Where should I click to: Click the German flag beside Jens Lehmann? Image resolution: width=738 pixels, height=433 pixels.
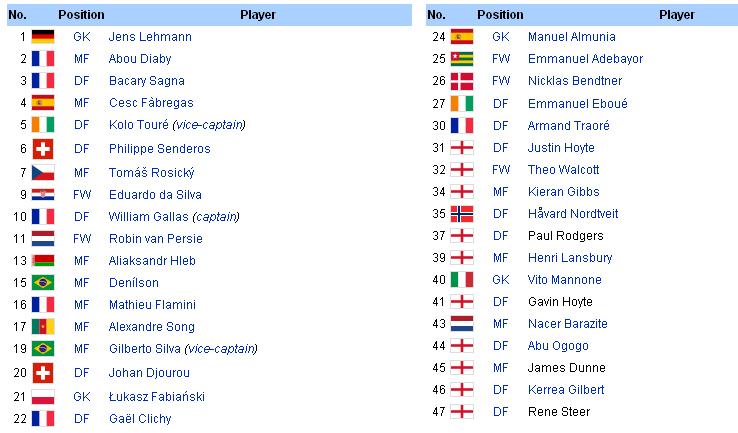click(x=43, y=37)
